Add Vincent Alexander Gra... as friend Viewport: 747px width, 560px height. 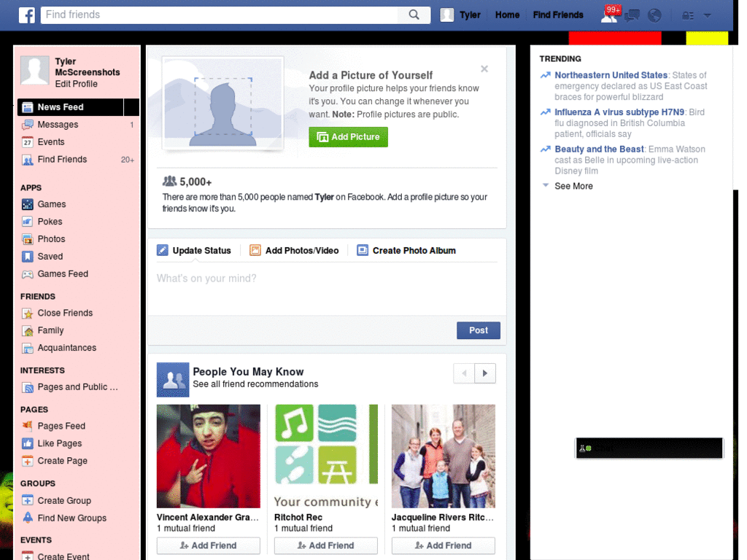pos(208,545)
